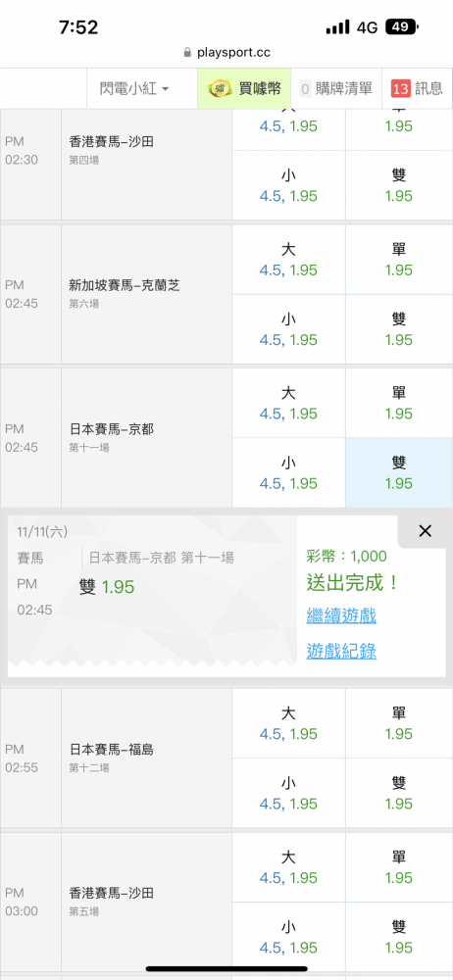Tap the cellular signal bars icon
The height and width of the screenshot is (980, 453).
pos(338,26)
